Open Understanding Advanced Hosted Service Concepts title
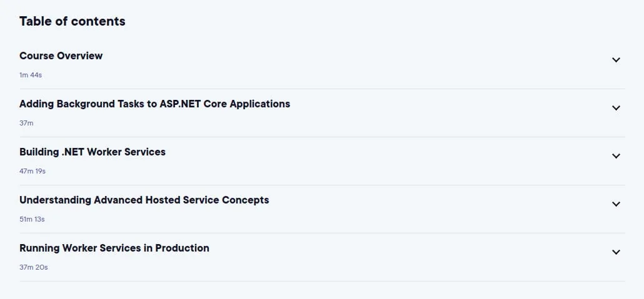This screenshot has width=644, height=299. tap(144, 200)
